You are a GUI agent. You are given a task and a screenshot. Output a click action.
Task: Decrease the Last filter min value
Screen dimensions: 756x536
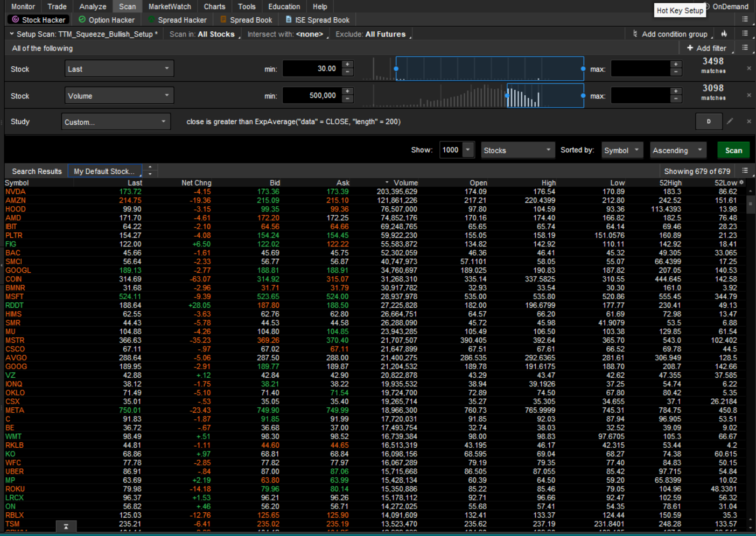pos(348,72)
